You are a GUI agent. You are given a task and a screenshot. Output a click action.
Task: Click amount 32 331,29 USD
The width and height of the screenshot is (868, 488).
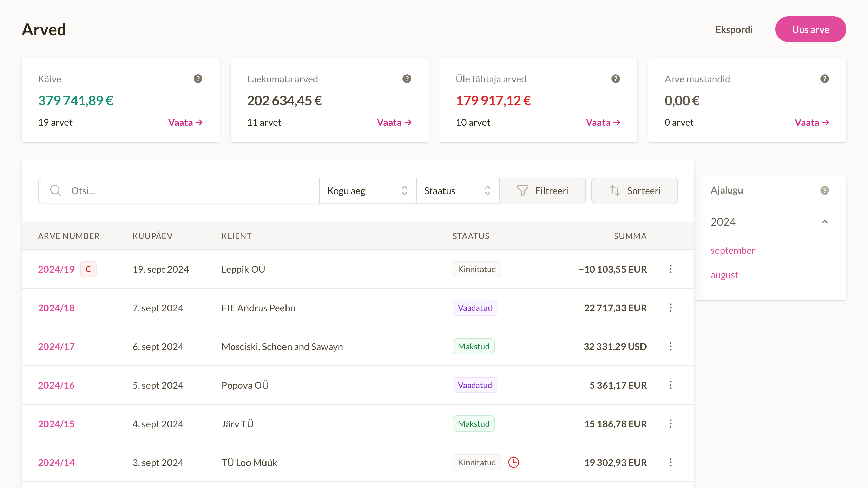[615, 347]
